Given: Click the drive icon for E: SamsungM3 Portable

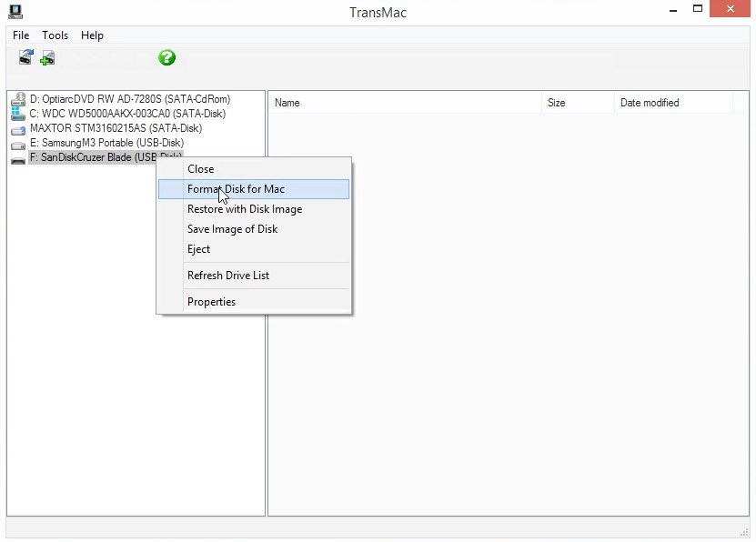Looking at the screenshot, I should [x=18, y=144].
